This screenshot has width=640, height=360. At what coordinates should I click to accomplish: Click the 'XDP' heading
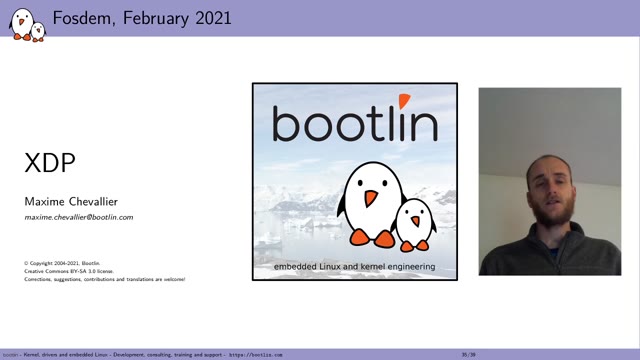point(50,163)
